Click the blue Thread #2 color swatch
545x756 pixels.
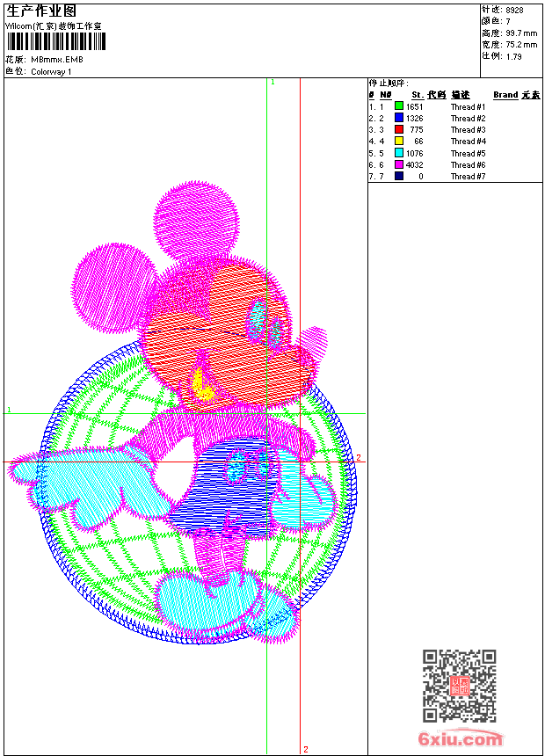point(399,118)
